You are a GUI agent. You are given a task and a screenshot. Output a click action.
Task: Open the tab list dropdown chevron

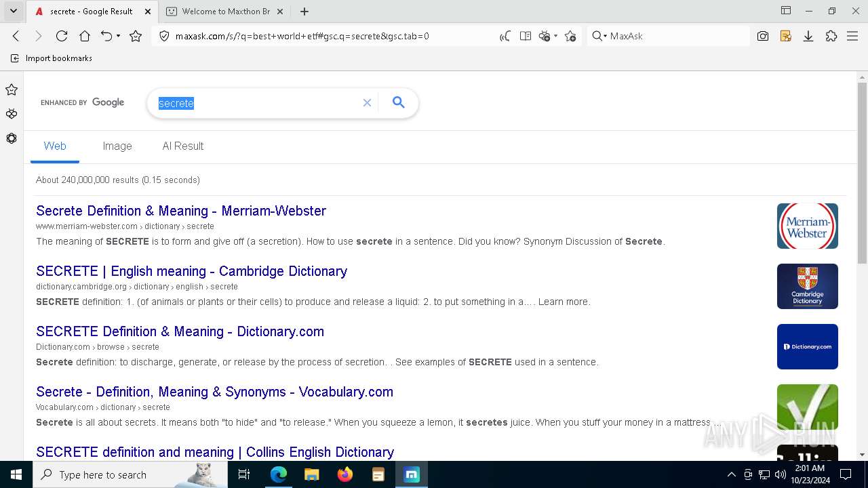13,11
